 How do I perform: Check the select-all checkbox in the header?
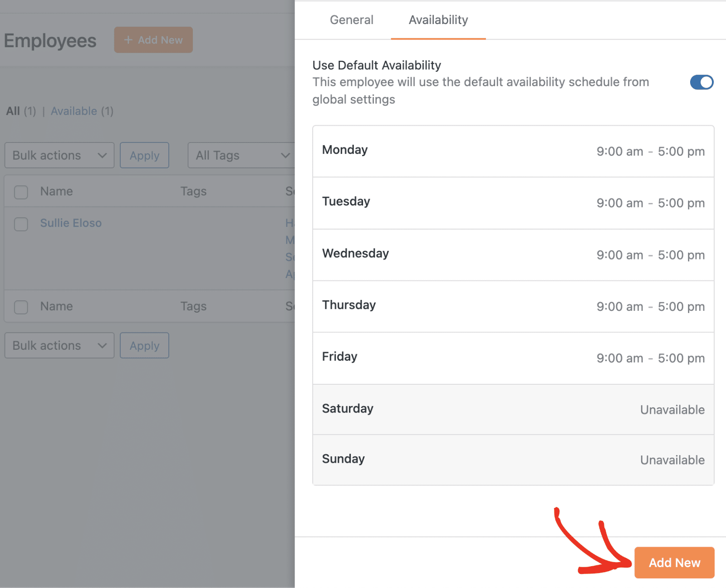21,192
